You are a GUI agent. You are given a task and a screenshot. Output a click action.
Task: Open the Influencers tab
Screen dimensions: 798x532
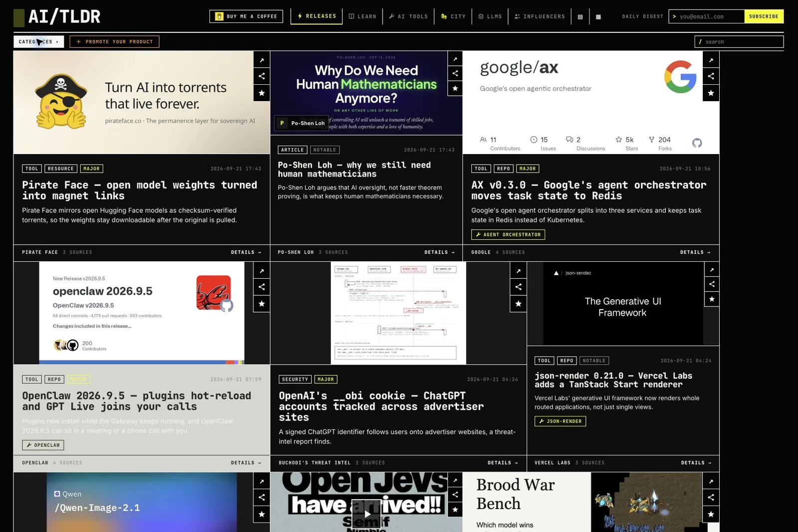[x=540, y=16]
